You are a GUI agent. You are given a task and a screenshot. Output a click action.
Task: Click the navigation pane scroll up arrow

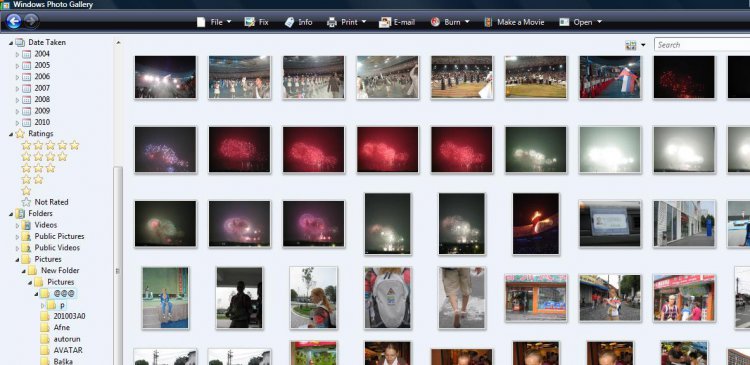(118, 43)
